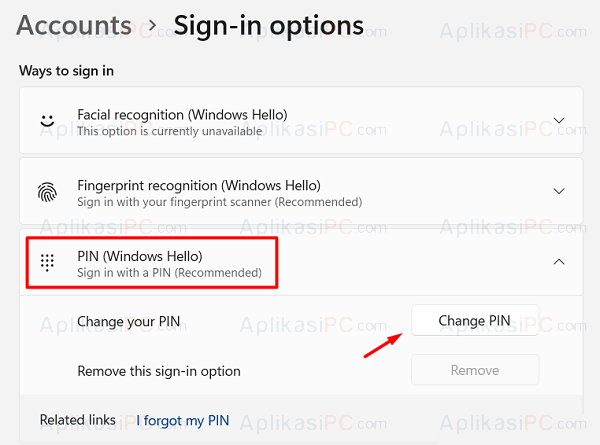Expand the Fingerprint recognition chevron
Screen dimensions: 600x445
(x=559, y=191)
